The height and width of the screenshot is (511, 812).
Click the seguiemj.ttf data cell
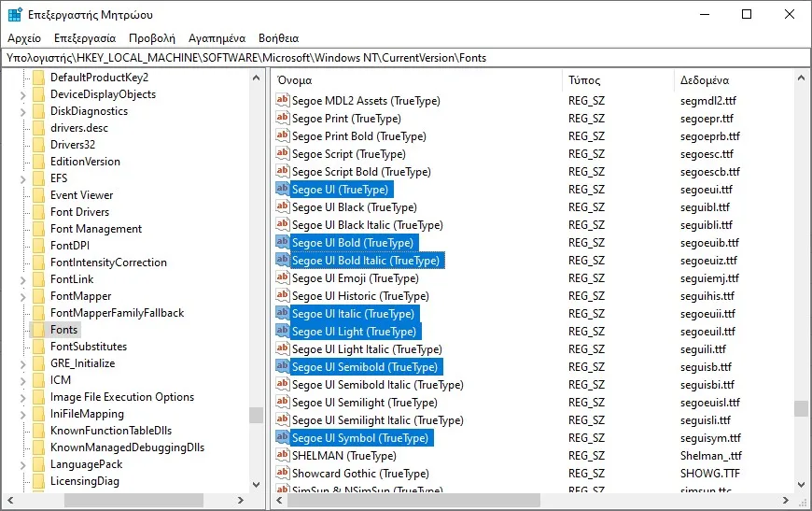[709, 278]
